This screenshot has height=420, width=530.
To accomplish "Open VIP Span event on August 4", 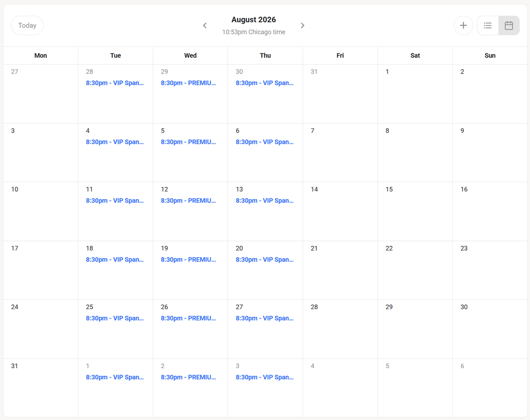I will 115,142.
